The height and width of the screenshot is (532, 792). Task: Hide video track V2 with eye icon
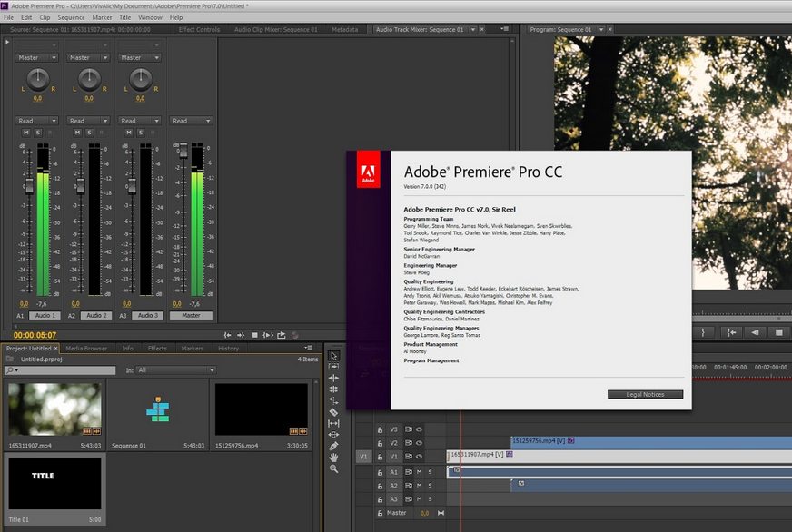[419, 443]
